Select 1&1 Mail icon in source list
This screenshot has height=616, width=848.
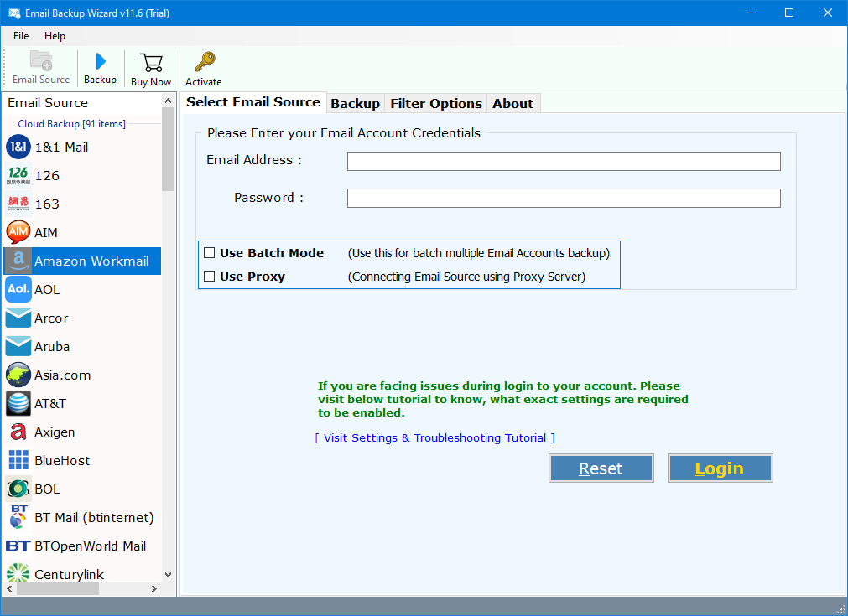click(18, 148)
